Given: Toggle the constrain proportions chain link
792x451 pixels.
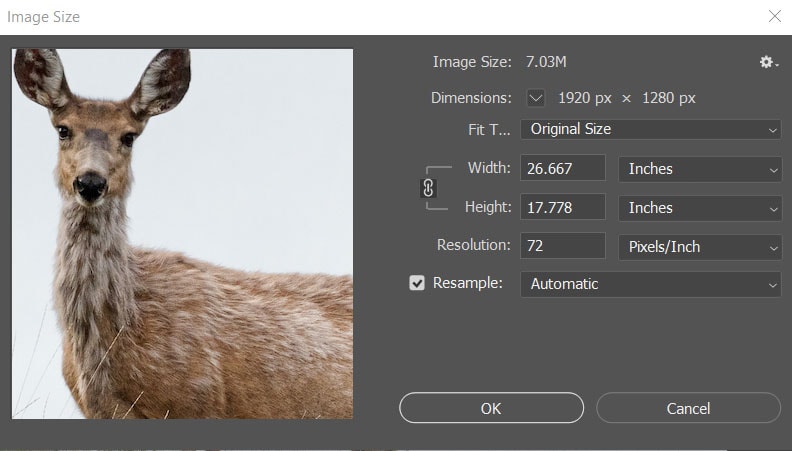Looking at the screenshot, I should pyautogui.click(x=428, y=188).
